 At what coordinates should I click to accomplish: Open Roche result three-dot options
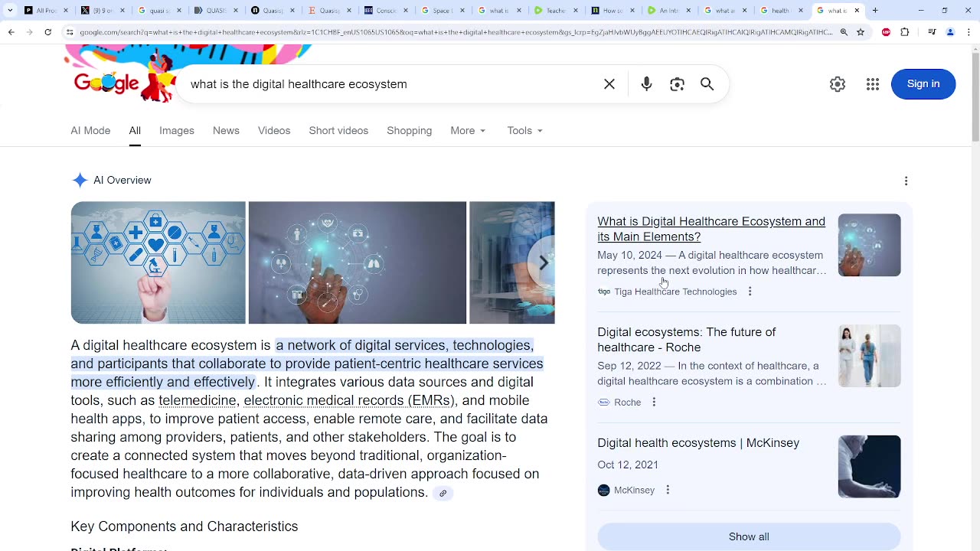[x=654, y=403]
